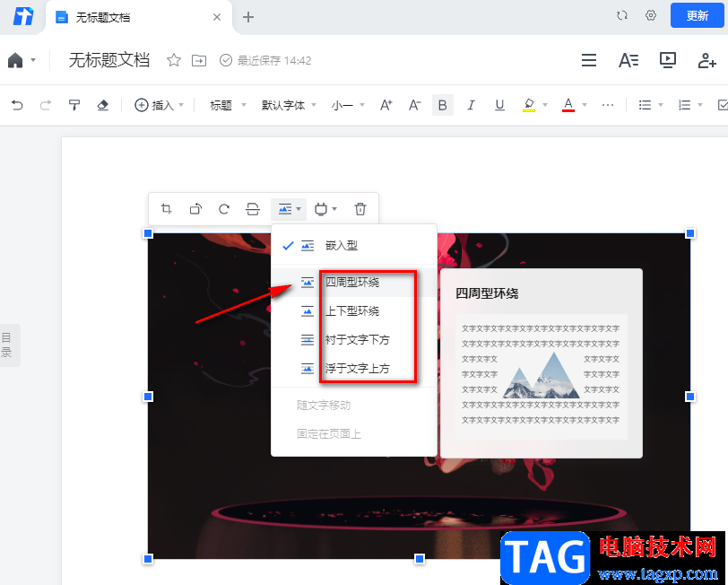Click the 四周型环绕 preview thumbnail
The image size is (728, 585).
coord(541,376)
